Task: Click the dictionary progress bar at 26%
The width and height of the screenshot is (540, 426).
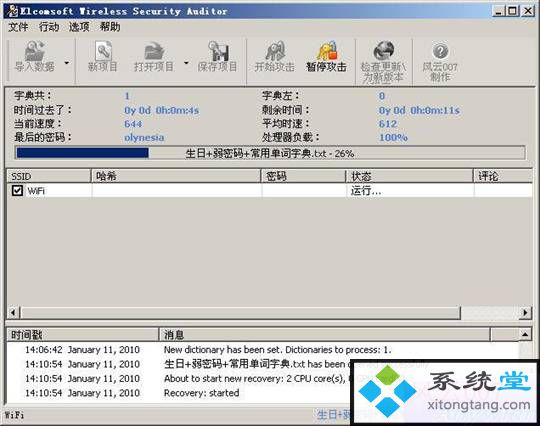Action: coord(270,153)
